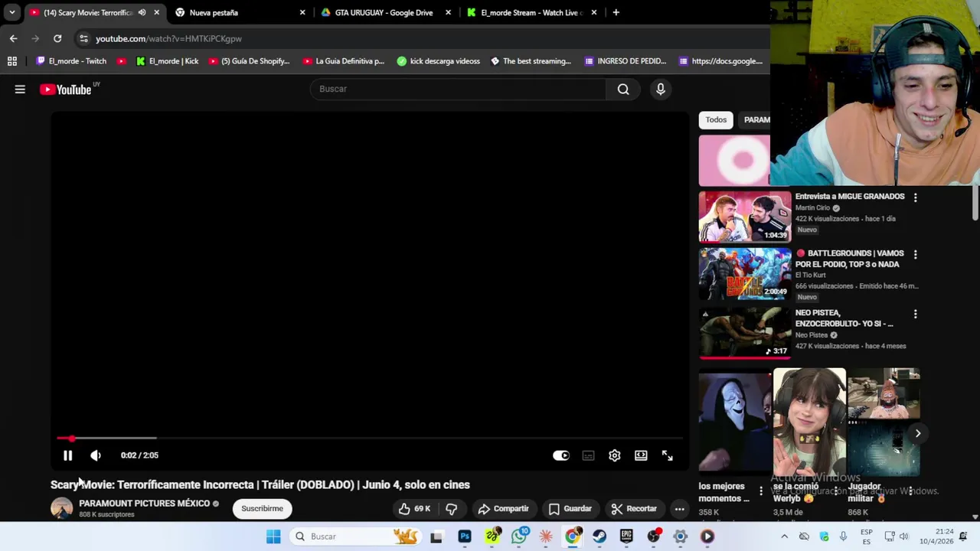Open the El_morde - Twitch bookmark
The width and height of the screenshot is (980, 551).
[x=71, y=61]
